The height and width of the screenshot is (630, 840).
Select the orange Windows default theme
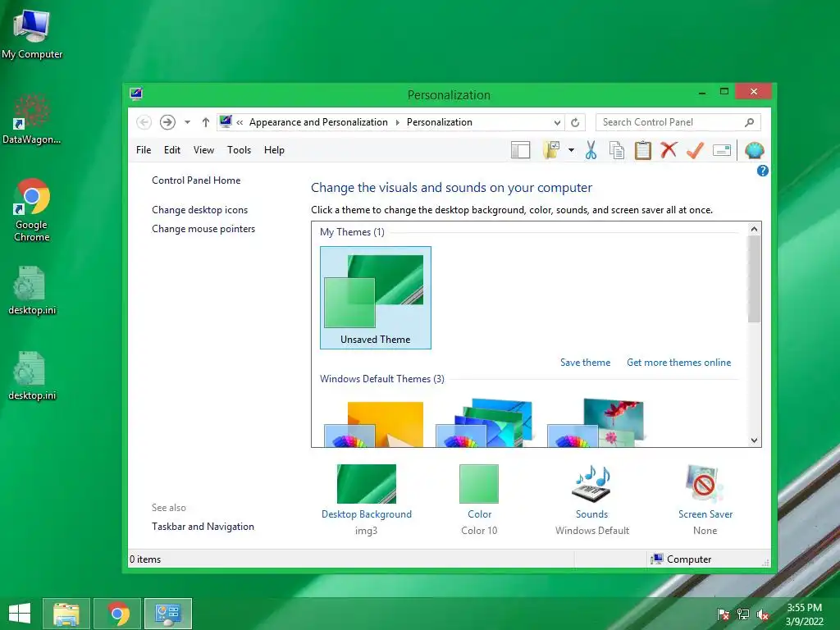coord(374,423)
